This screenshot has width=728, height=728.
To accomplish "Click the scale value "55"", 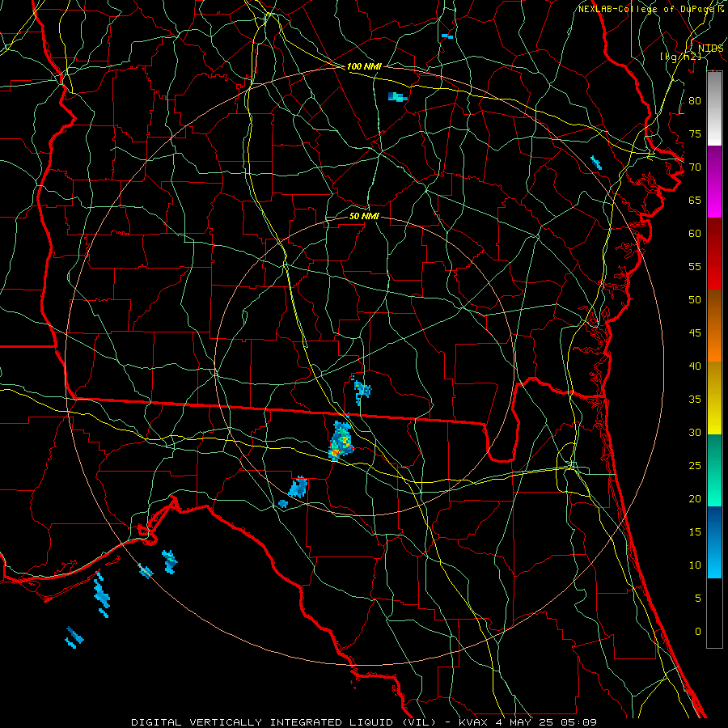I will click(x=695, y=266).
